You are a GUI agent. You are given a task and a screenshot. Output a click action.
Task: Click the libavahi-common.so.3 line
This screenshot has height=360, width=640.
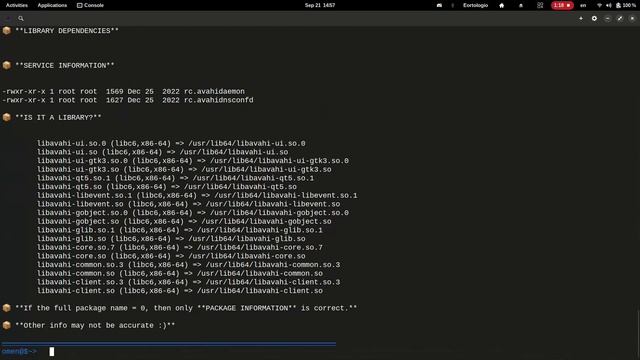point(189,265)
